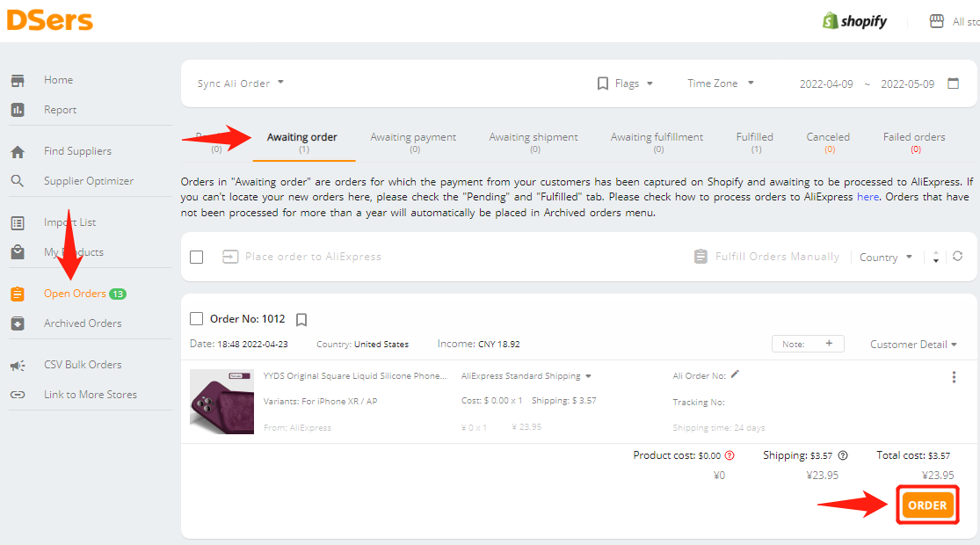Switch to the Awaiting payment tab
This screenshot has width=980, height=545.
coord(413,142)
